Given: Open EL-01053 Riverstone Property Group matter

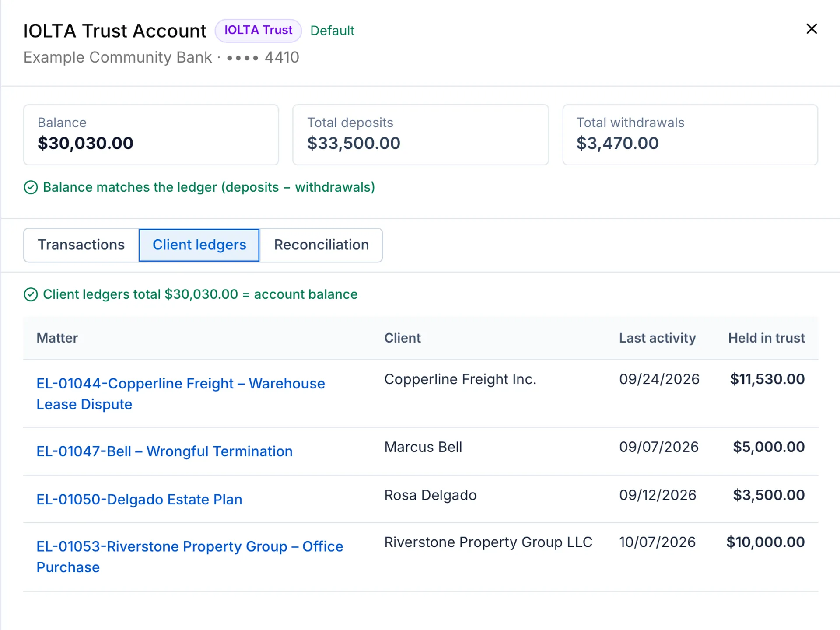Looking at the screenshot, I should (189, 556).
